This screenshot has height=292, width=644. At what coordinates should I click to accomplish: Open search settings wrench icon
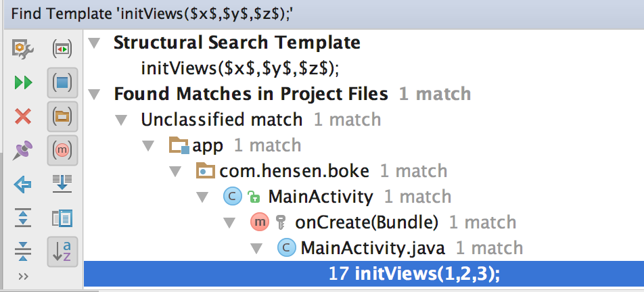click(x=23, y=49)
